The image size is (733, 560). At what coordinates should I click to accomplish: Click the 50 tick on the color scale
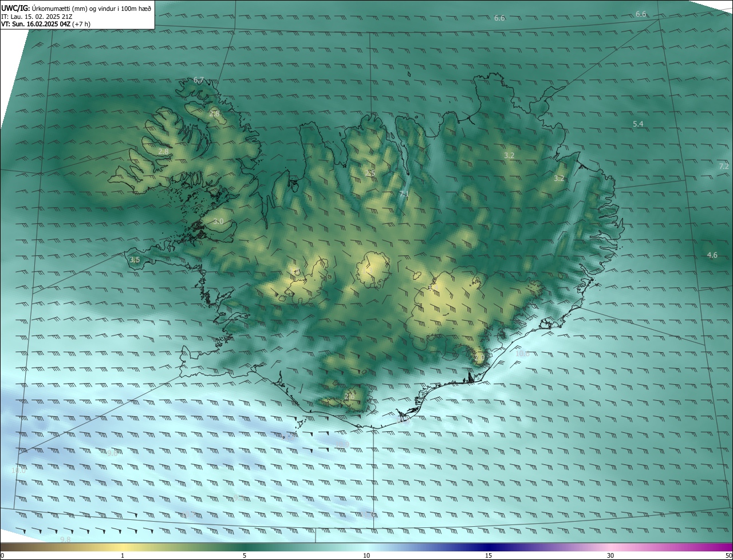(x=728, y=556)
